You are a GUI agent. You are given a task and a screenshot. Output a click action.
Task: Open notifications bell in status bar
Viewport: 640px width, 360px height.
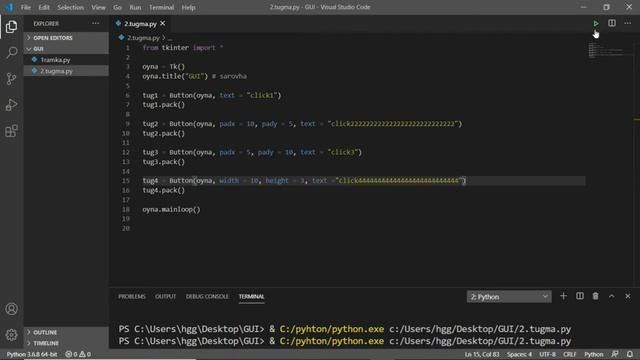[630, 354]
